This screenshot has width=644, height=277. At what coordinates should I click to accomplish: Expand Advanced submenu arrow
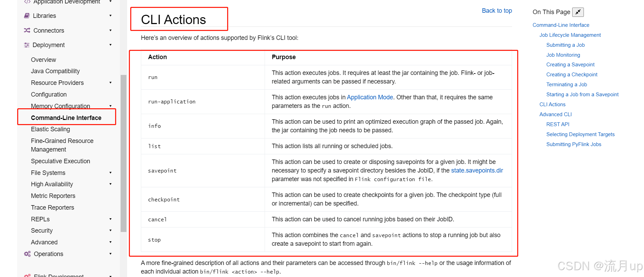pos(110,242)
